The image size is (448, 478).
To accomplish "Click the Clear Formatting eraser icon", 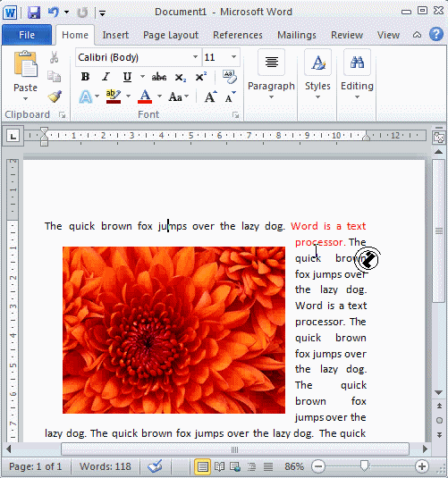I will (230, 77).
